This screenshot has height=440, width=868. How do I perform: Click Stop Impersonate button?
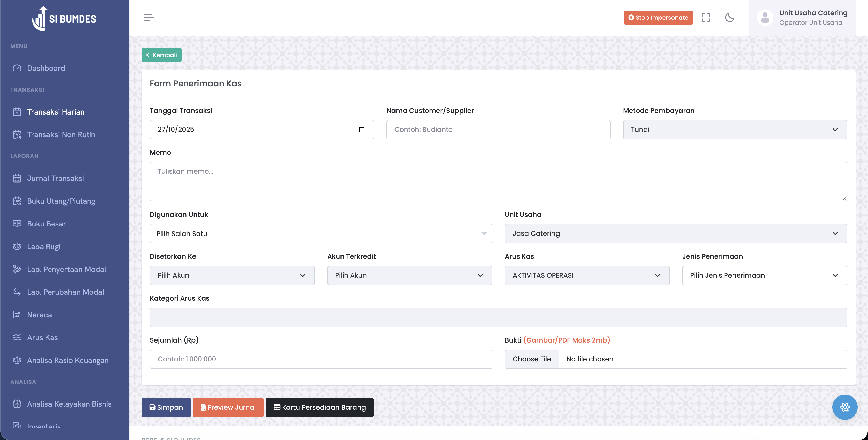tap(658, 18)
